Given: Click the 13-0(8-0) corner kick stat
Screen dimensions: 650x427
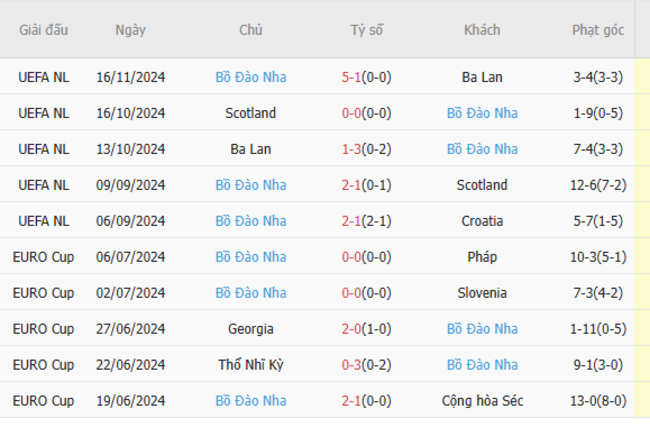Looking at the screenshot, I should 598,401.
